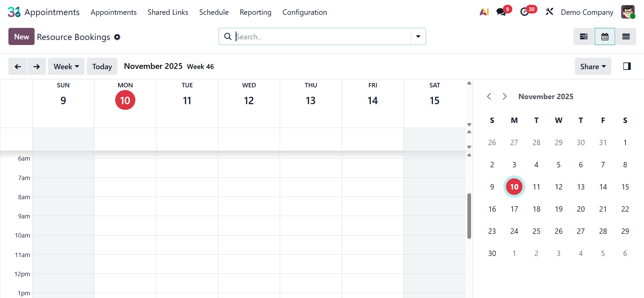Click the Monday 9am time slot

[125, 225]
